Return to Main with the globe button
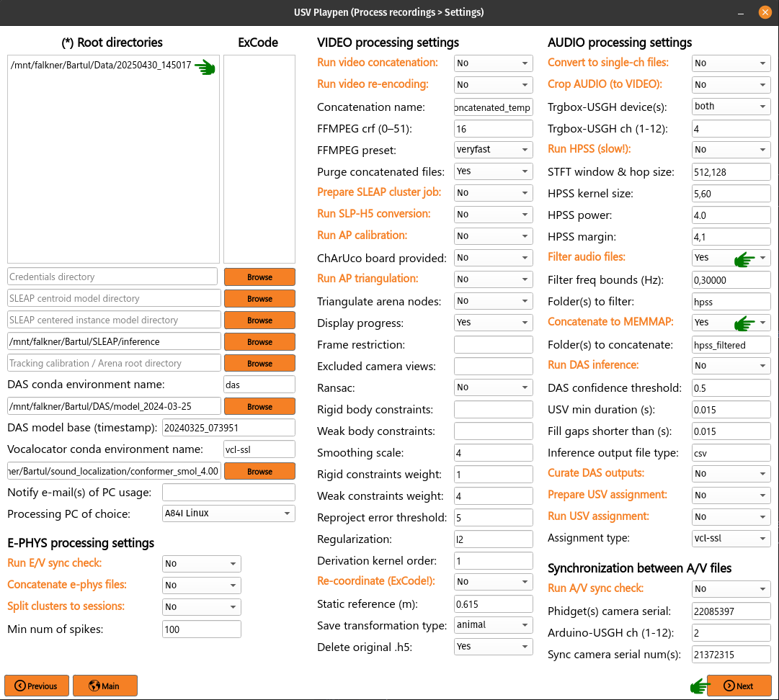 [x=104, y=686]
